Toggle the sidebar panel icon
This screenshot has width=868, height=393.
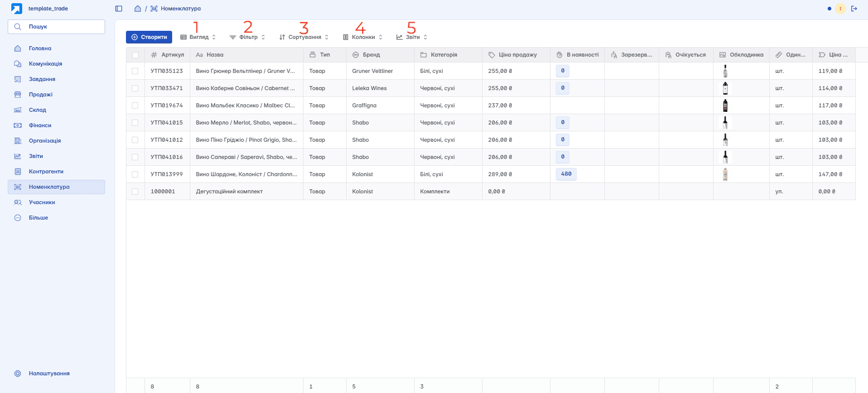pyautogui.click(x=119, y=9)
